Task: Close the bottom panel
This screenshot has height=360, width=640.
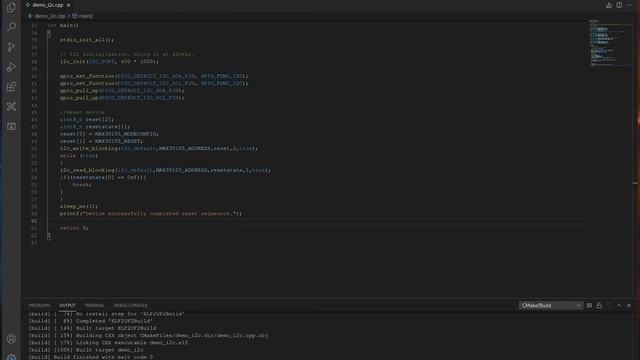Action: [x=629, y=305]
